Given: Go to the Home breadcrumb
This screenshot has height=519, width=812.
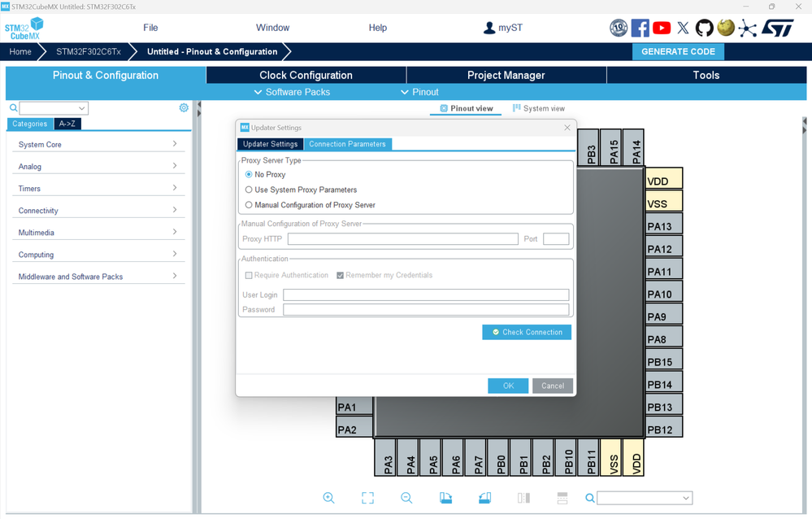Looking at the screenshot, I should pyautogui.click(x=20, y=52).
